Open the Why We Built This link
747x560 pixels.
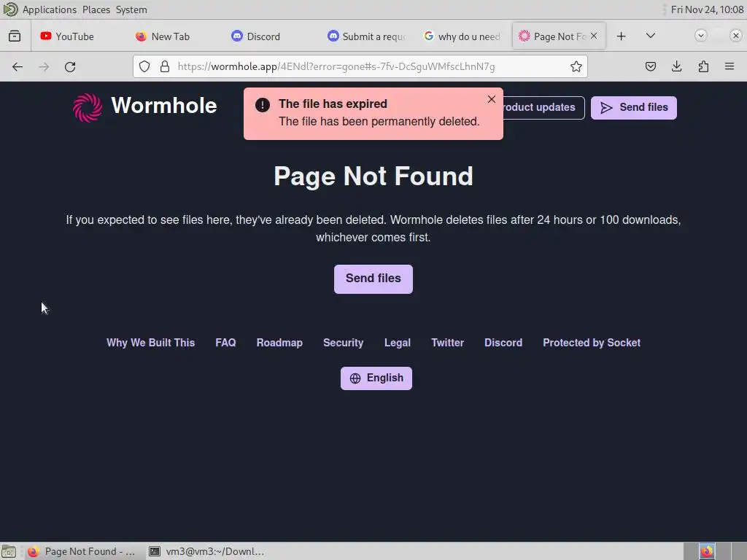[150, 343]
